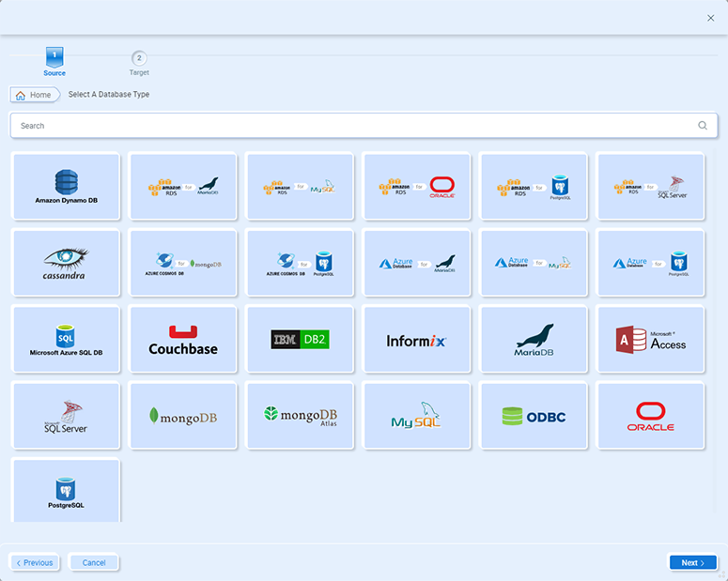Pick Azure Database for MariaDB
This screenshot has width=728, height=581.
click(x=417, y=263)
